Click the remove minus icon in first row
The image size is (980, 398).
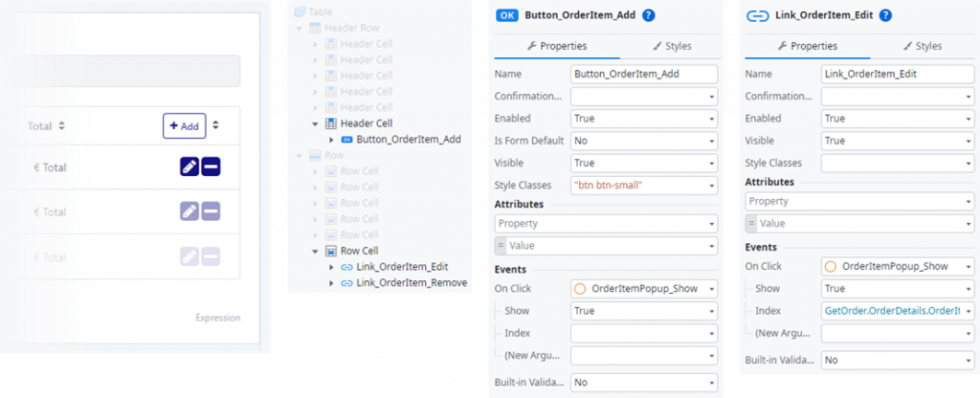point(211,167)
